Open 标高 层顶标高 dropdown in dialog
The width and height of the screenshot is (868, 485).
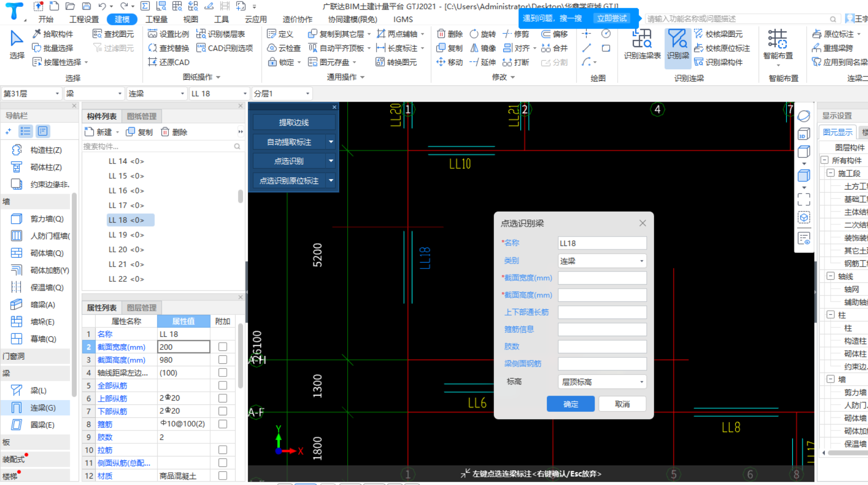click(x=602, y=381)
